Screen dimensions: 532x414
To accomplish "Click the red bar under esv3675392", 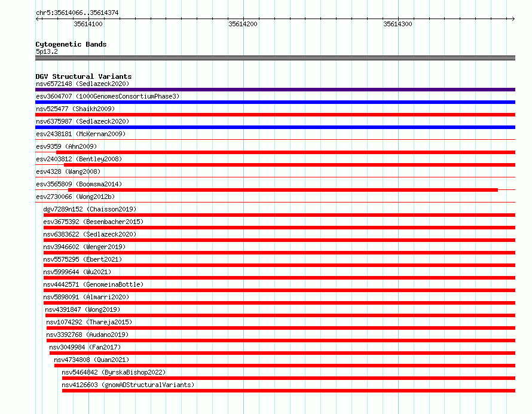I will (x=279, y=228).
